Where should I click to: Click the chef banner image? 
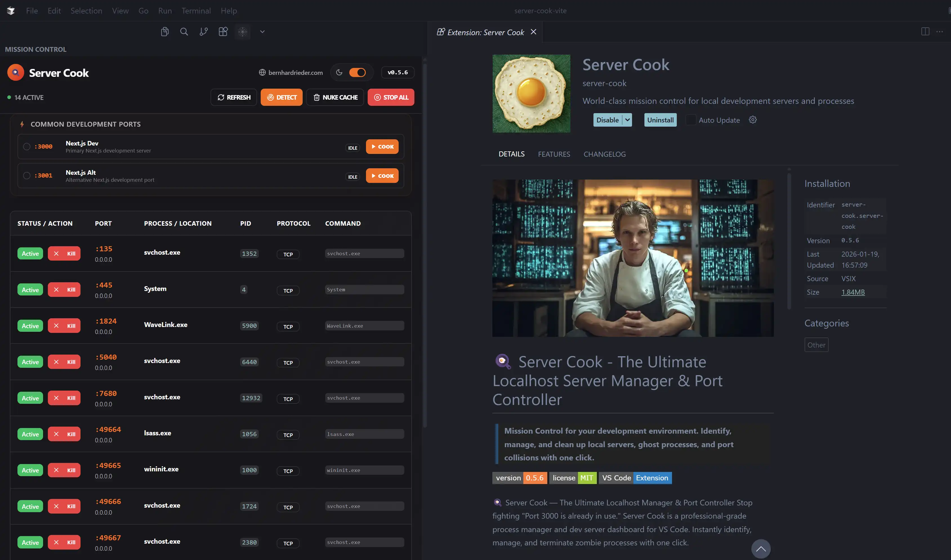pos(633,258)
